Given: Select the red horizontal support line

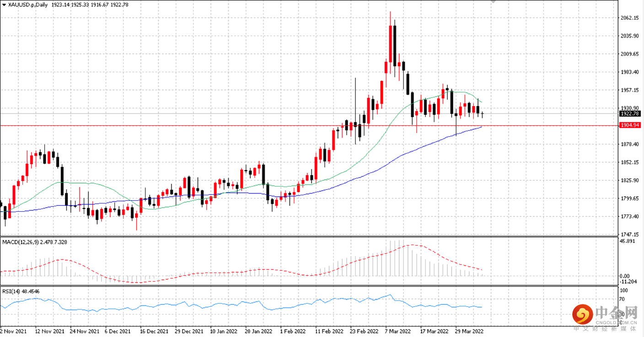Looking at the screenshot, I should tap(309, 125).
